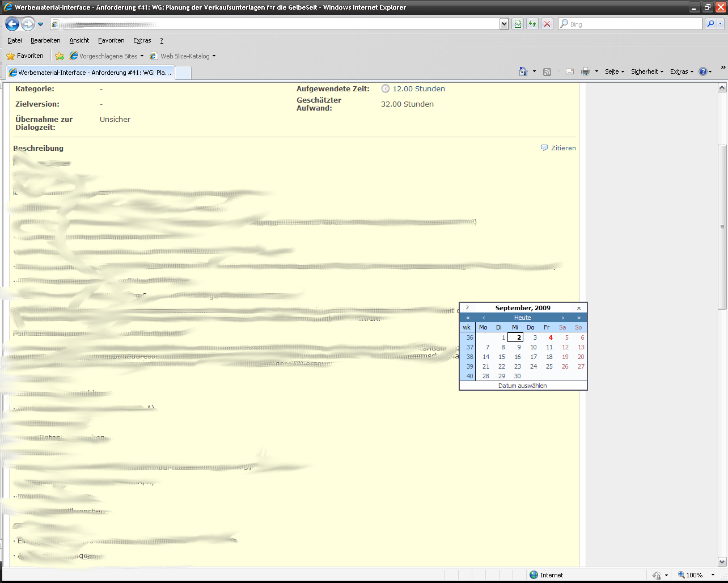This screenshot has width=728, height=583.
Task: Click the Zitieren link
Action: (x=563, y=148)
